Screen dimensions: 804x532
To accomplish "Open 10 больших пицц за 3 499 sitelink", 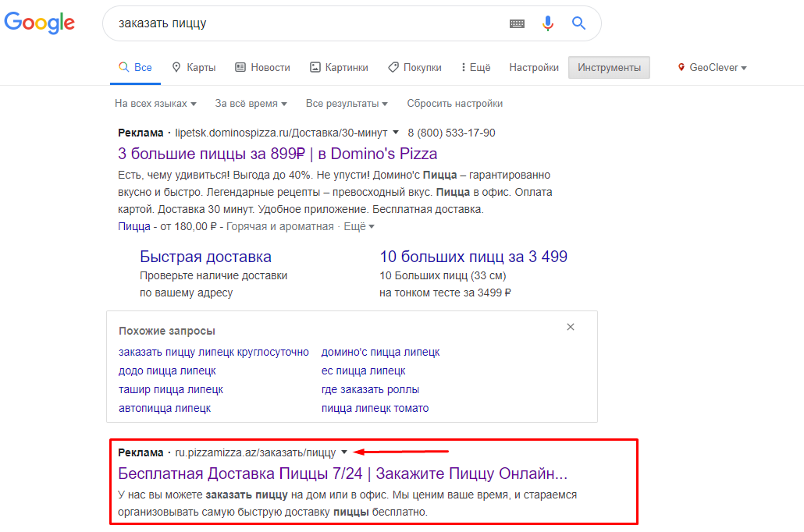I will (473, 257).
